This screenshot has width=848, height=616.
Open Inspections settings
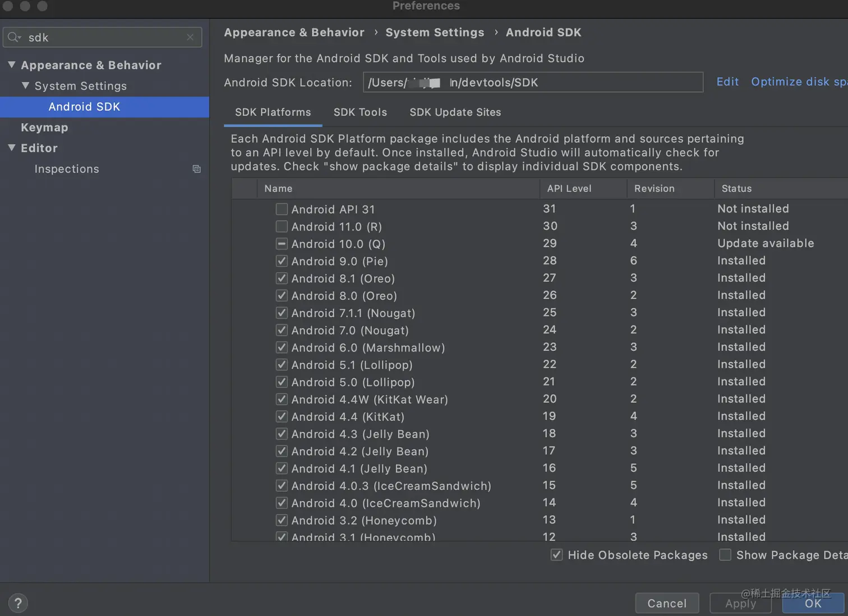[67, 169]
